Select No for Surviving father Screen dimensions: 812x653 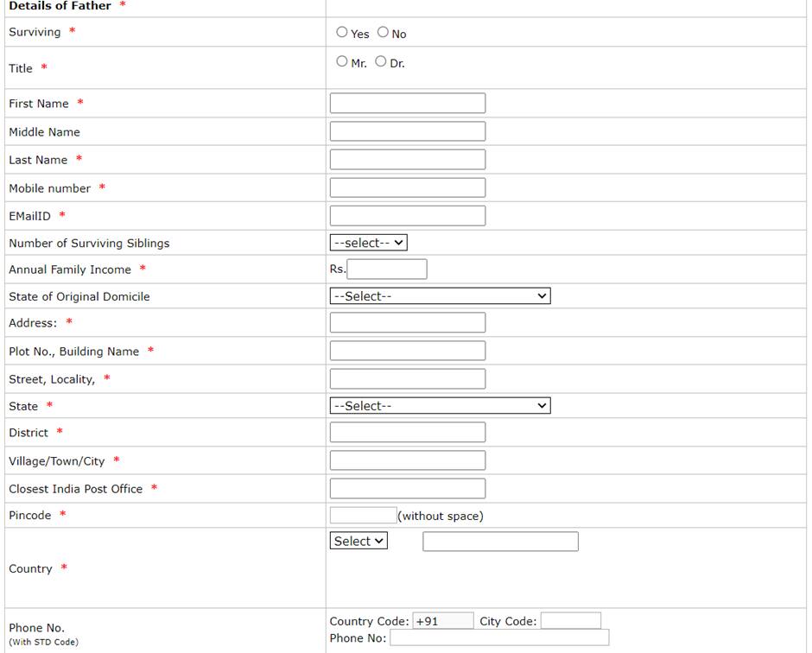point(383,32)
